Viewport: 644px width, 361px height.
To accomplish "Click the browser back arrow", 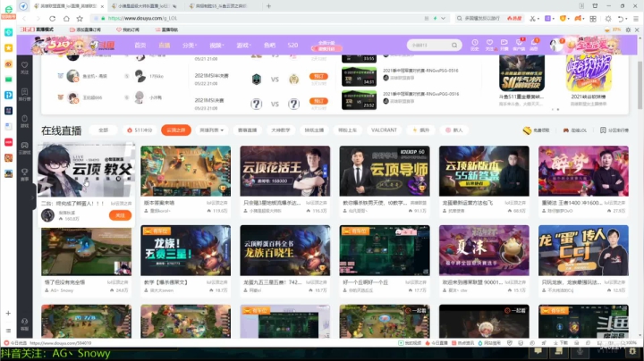I will [x=24, y=19].
